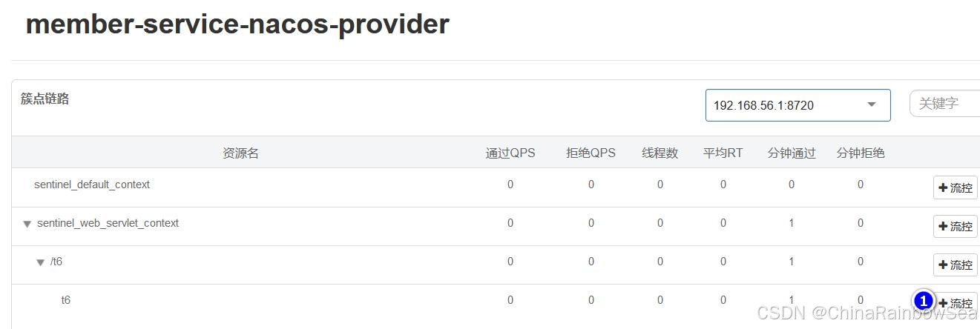980x329 pixels.
Task: Collapse the /t6 tree node arrow
Action: 41,262
